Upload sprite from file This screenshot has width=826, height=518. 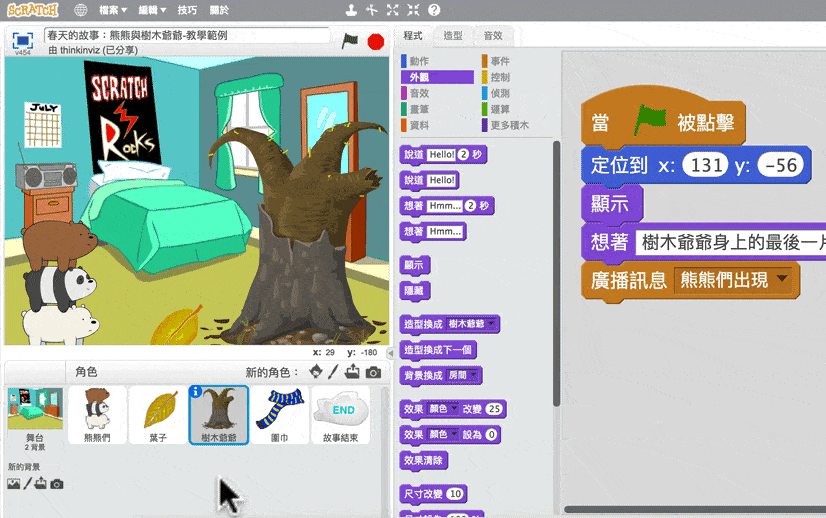coord(352,372)
